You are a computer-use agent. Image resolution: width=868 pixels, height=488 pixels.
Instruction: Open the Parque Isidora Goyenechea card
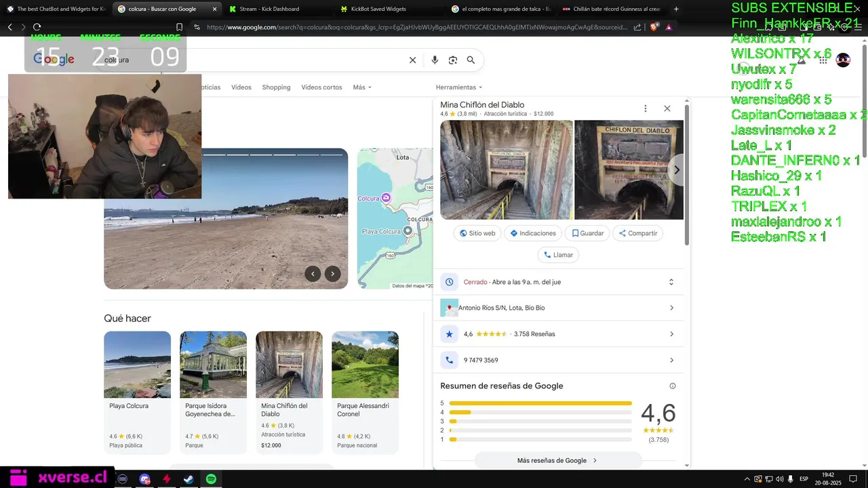(213, 392)
